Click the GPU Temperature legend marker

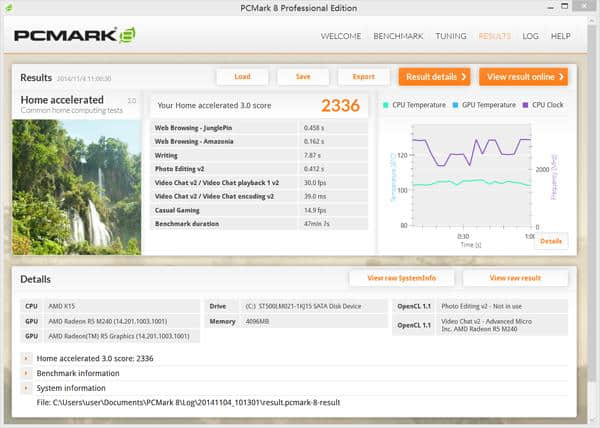[x=456, y=103]
